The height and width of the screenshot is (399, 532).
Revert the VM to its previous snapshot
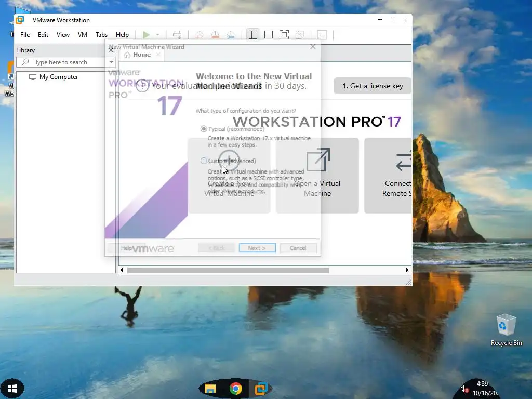point(215,35)
